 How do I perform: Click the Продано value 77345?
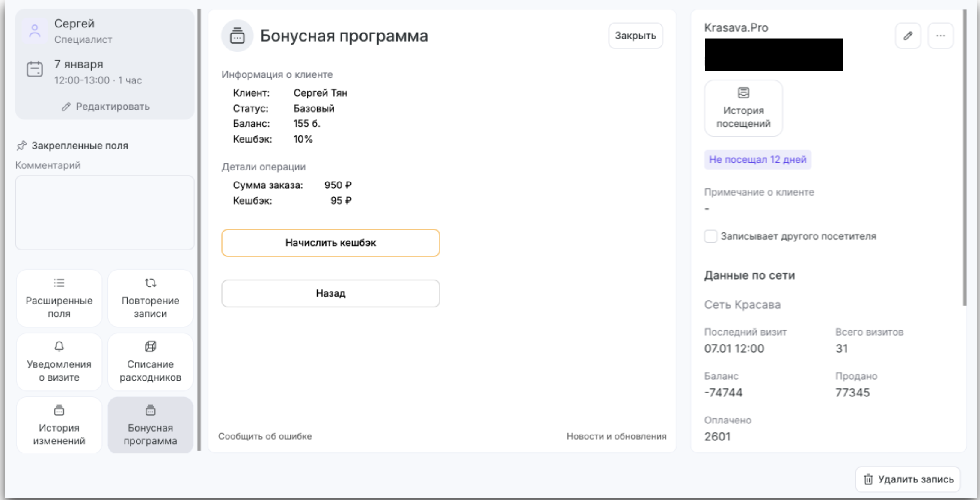852,393
